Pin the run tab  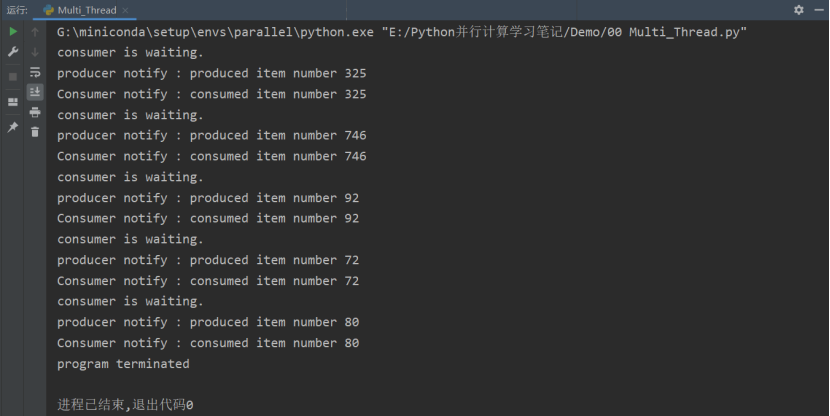tap(13, 127)
